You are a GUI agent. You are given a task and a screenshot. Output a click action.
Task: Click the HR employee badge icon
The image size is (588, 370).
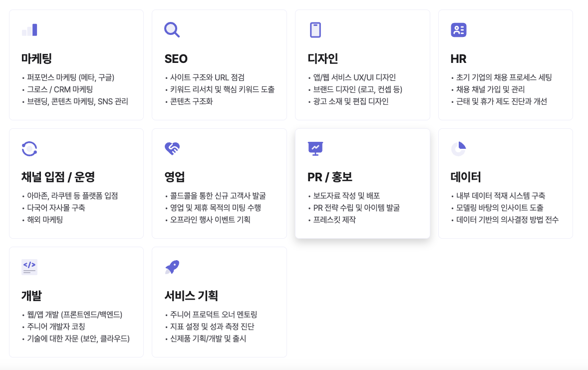coord(458,29)
